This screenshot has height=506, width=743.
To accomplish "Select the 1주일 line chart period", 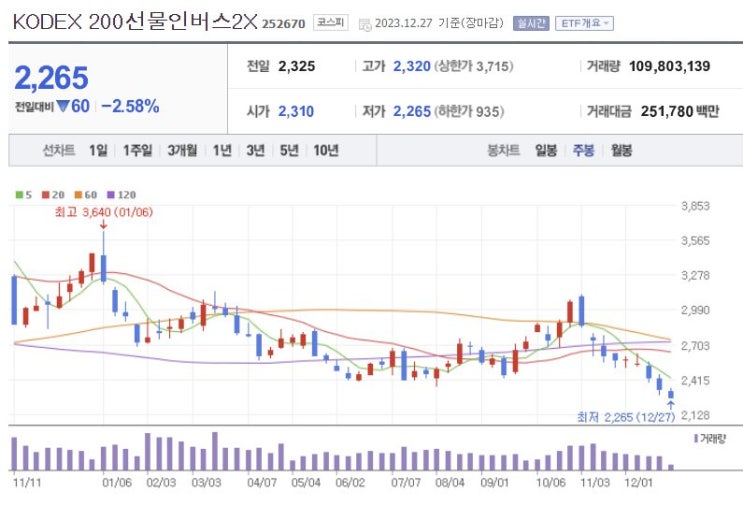I will (x=137, y=151).
